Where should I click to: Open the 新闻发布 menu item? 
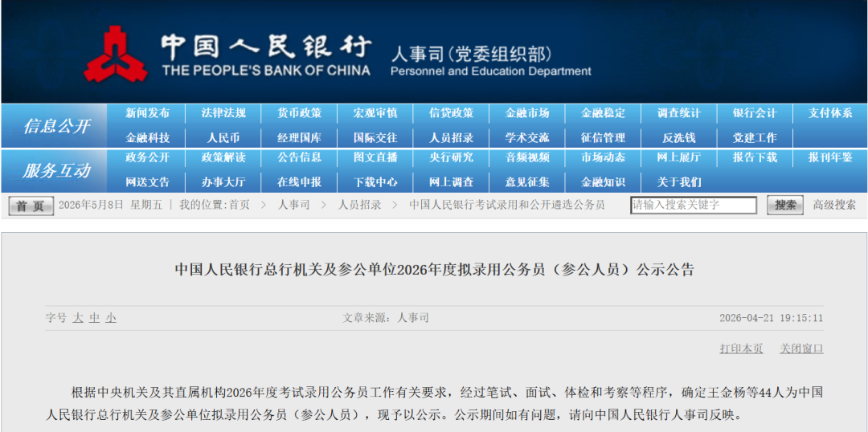147,113
